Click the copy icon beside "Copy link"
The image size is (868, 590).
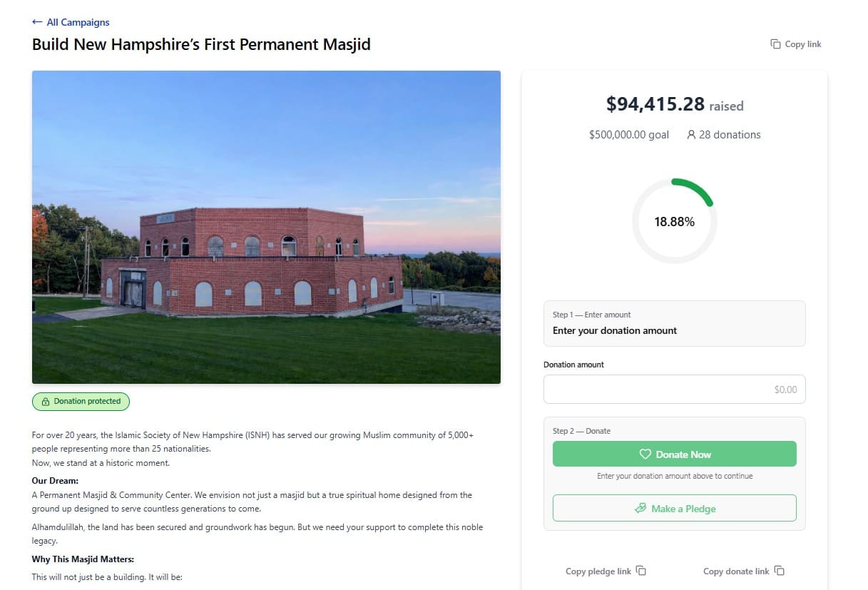(775, 44)
